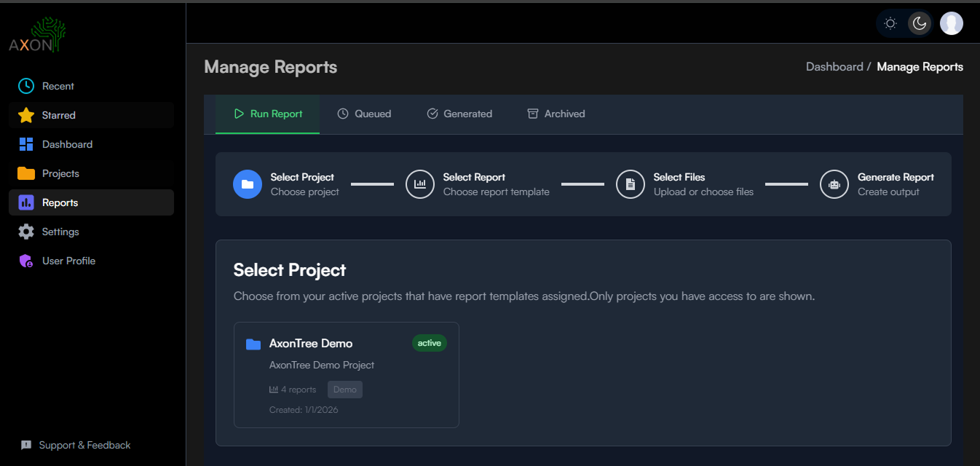
Task: Open Settings gear in sidebar
Action: point(26,232)
